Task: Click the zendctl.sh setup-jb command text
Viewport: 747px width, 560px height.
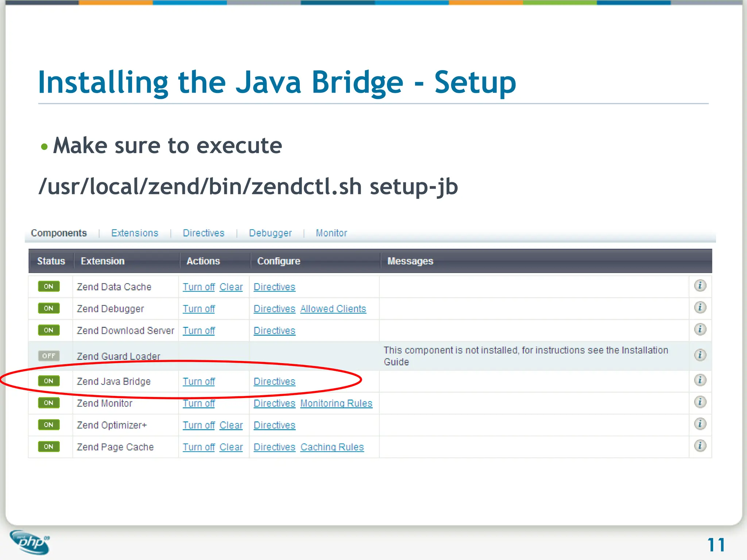Action: click(248, 187)
